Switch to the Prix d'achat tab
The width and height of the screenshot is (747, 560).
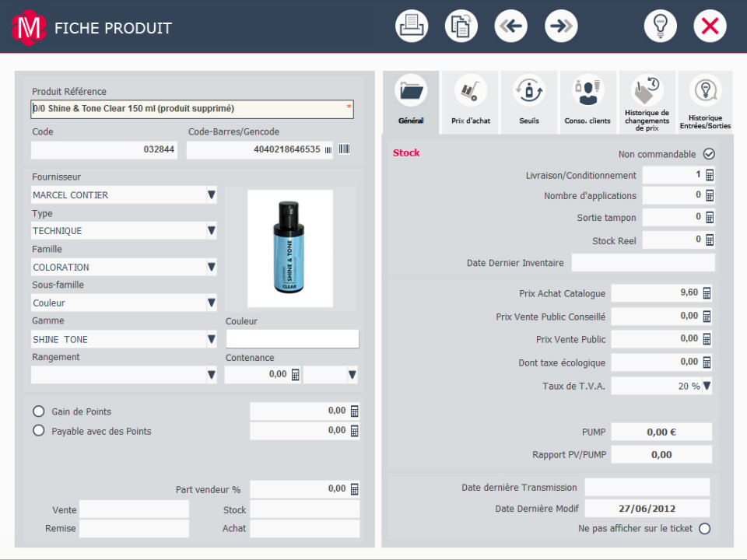click(471, 102)
